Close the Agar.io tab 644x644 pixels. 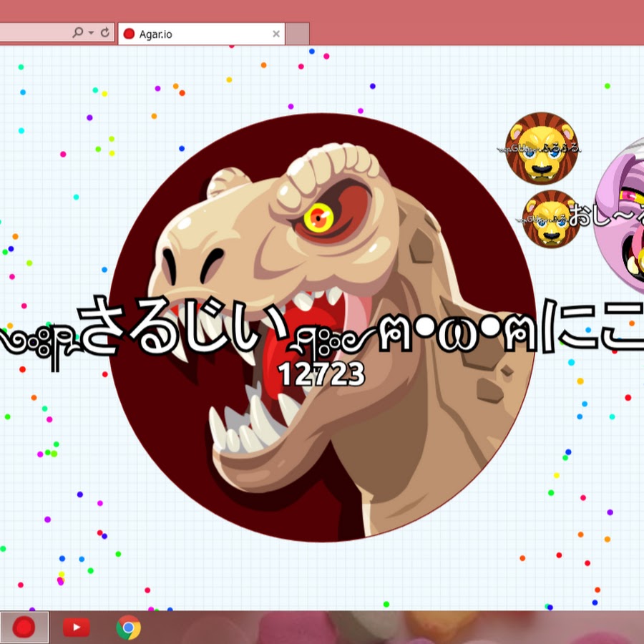[x=276, y=34]
